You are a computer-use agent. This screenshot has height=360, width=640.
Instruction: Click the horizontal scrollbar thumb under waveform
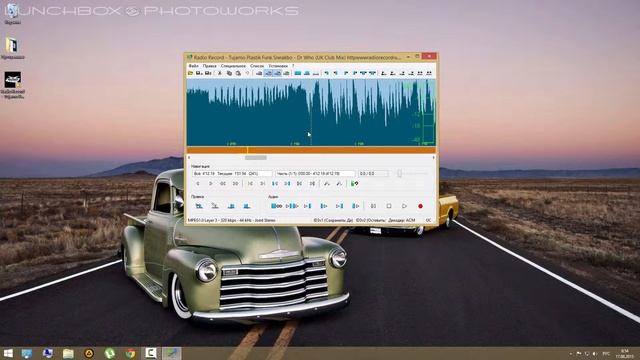[256, 158]
